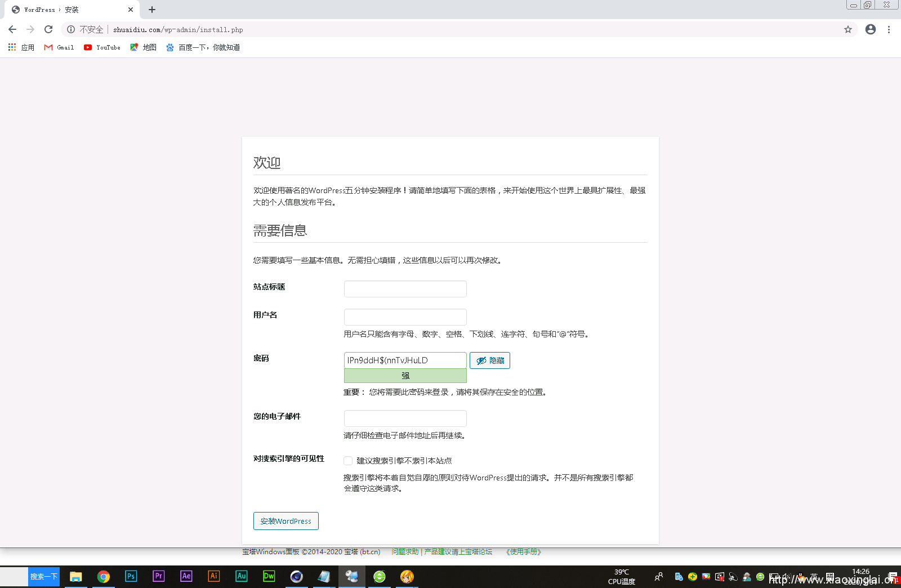Open the Chrome three-dot menu
The image size is (901, 588).
889,29
